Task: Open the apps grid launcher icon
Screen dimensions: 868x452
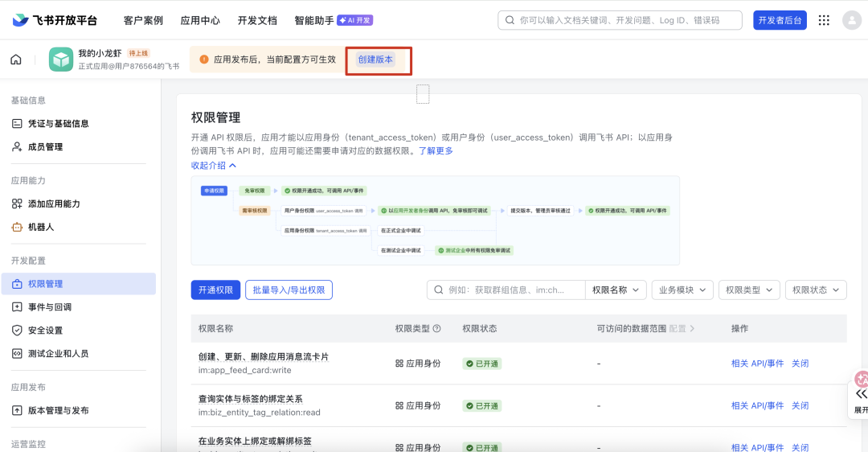Action: [824, 20]
